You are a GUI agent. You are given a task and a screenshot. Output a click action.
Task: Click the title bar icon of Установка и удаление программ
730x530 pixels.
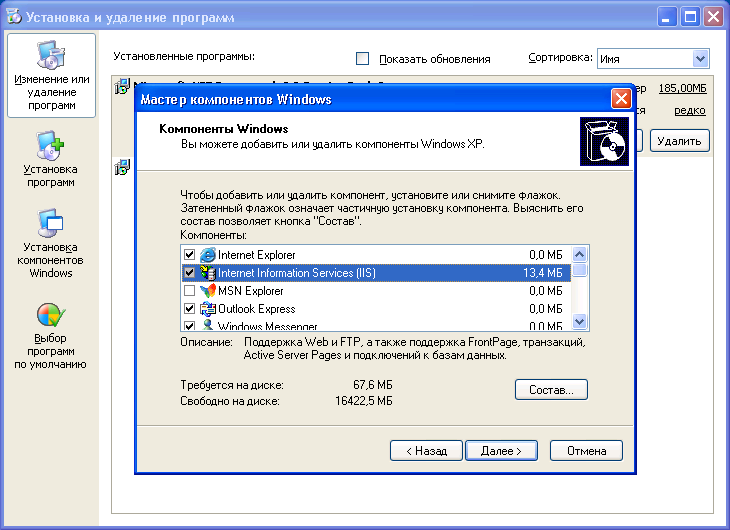click(14, 17)
